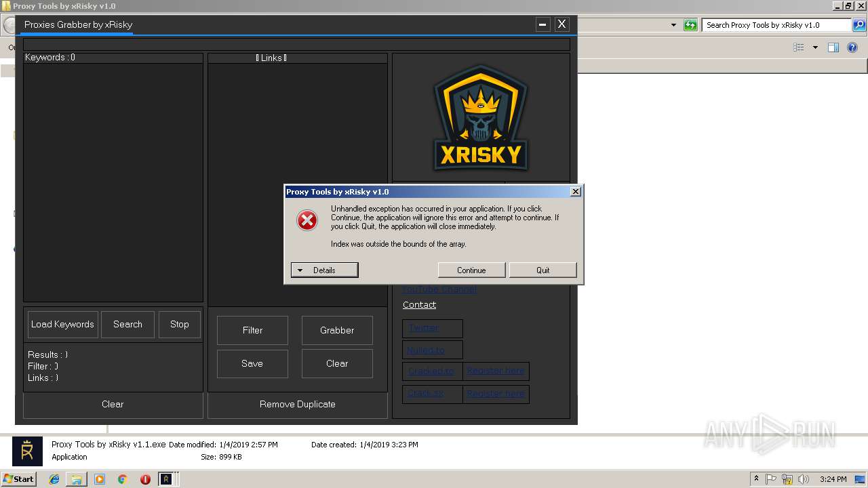Close the Proxy Tools error dialog
The width and height of the screenshot is (868, 488).
coord(576,192)
